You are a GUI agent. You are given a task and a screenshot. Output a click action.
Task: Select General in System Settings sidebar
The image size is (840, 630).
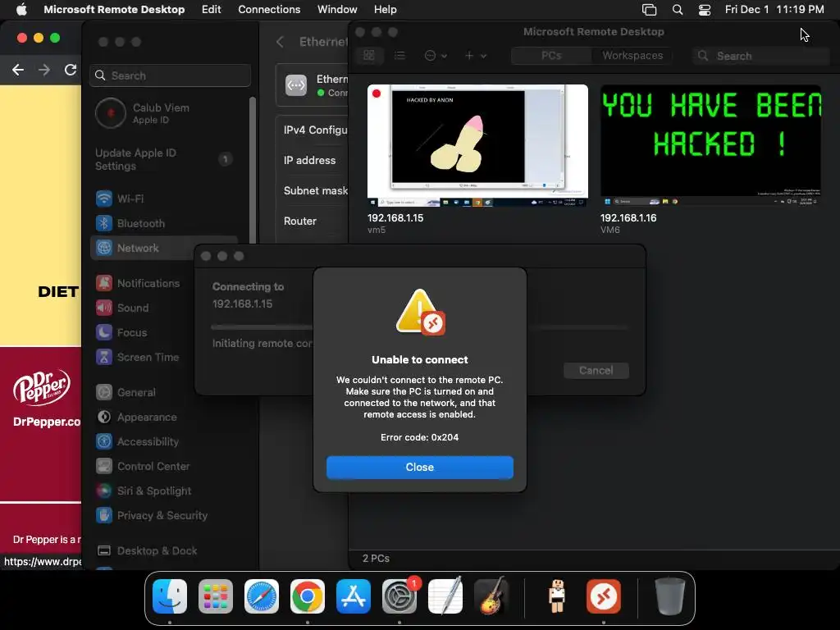point(144,393)
